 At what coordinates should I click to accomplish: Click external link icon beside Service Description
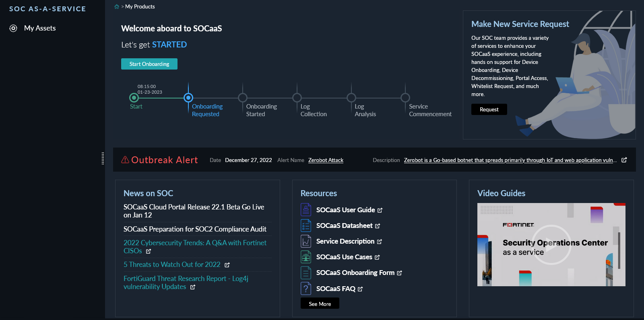click(x=380, y=242)
